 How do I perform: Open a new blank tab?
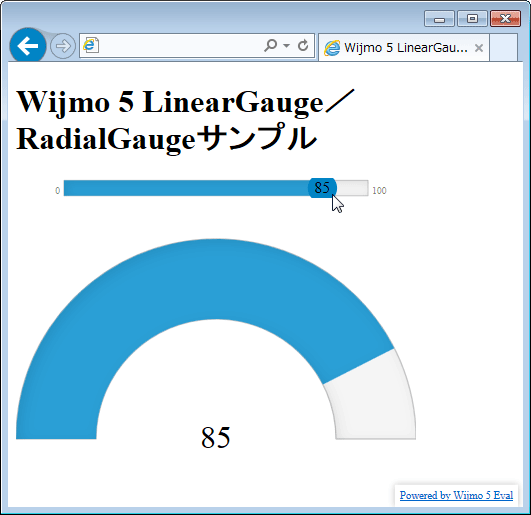click(503, 47)
